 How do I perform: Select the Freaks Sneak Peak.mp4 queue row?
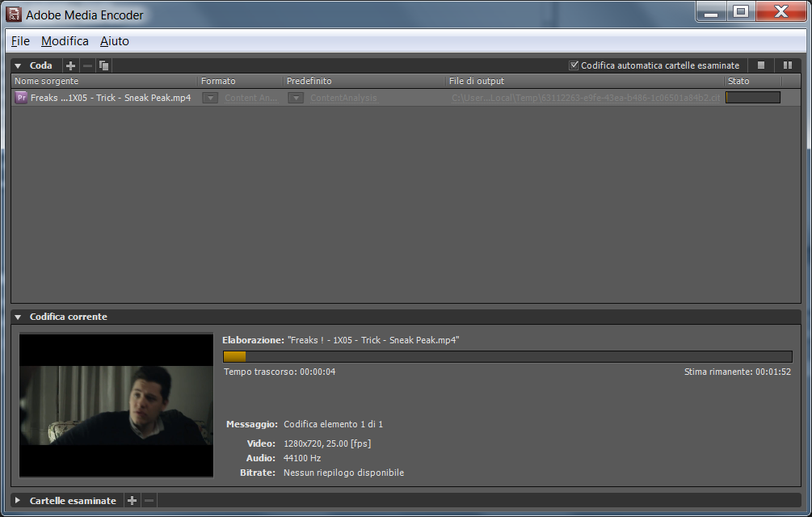(x=406, y=97)
